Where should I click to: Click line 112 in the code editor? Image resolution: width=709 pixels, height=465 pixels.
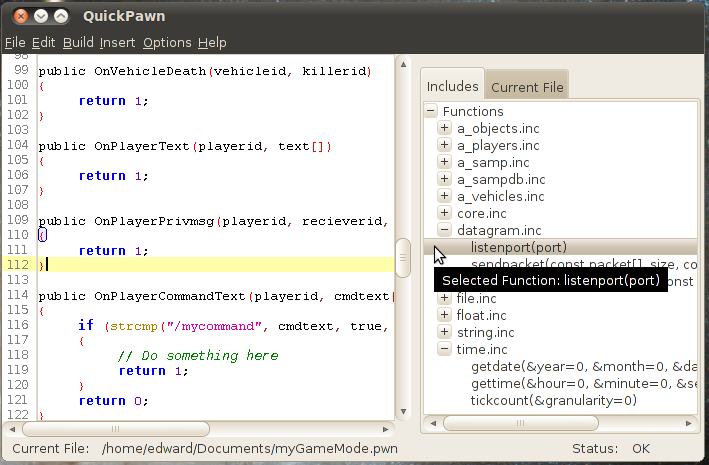pos(200,265)
